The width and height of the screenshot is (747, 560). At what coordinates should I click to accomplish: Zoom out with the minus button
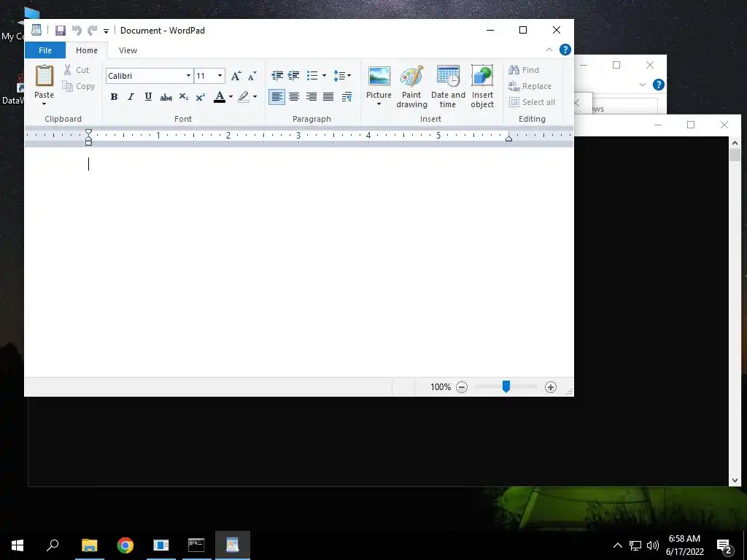462,387
